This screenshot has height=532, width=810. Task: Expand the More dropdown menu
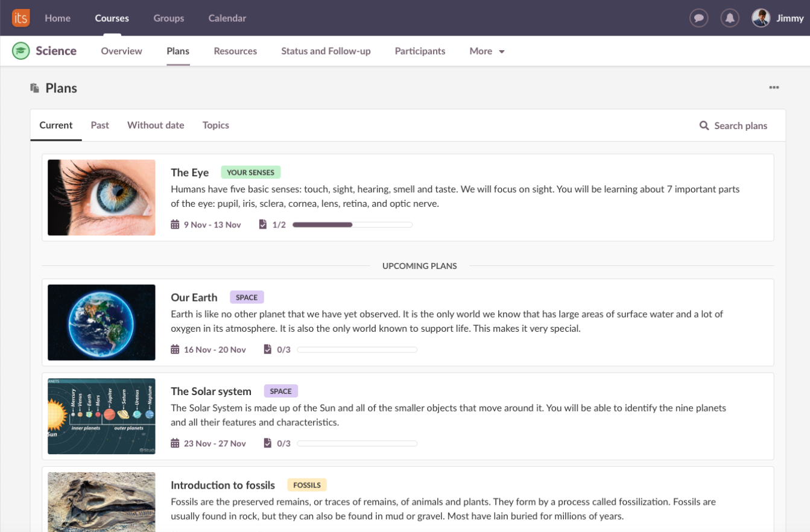coord(487,51)
